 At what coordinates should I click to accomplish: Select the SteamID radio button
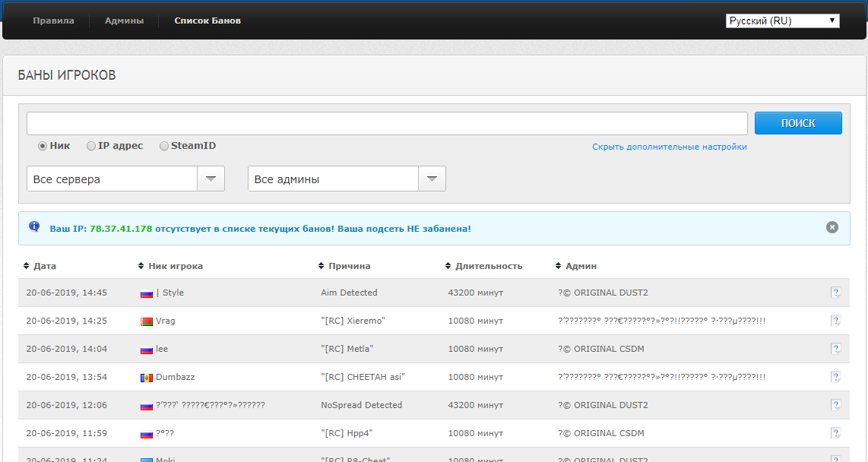164,146
